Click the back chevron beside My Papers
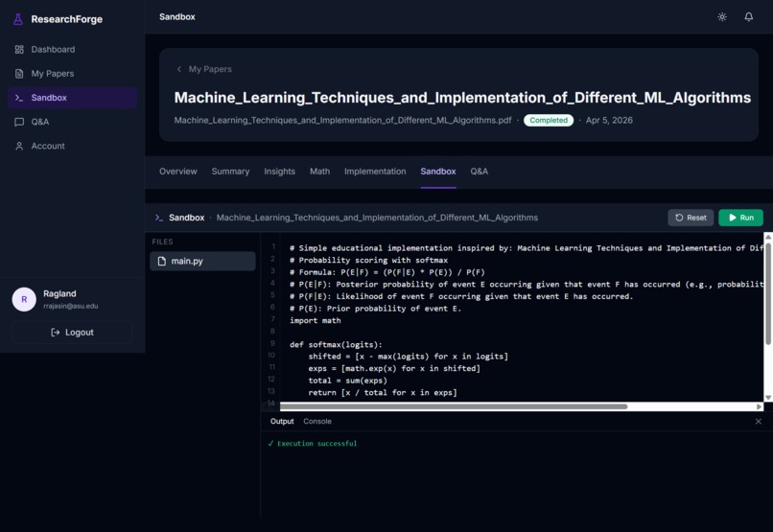 click(179, 69)
